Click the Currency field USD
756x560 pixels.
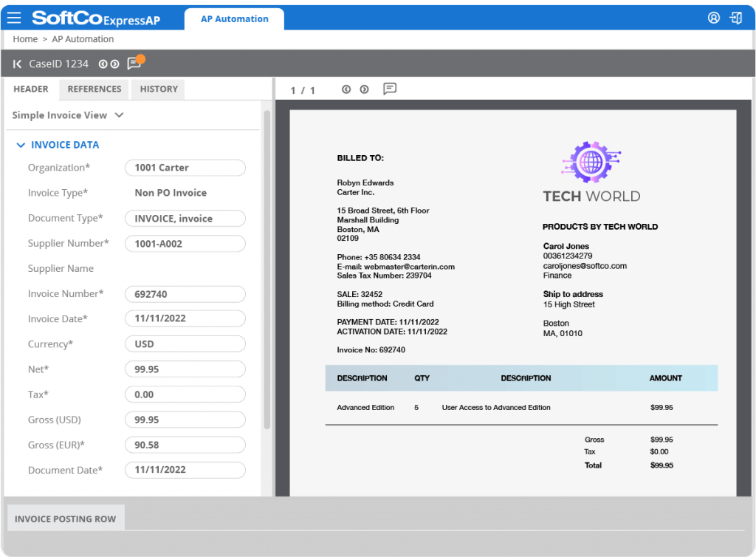click(x=185, y=344)
